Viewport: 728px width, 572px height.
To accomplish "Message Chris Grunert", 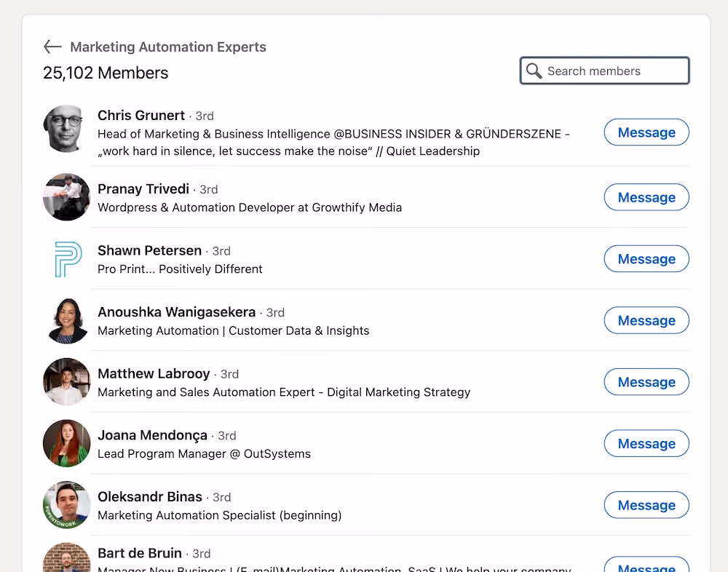I will [x=646, y=132].
